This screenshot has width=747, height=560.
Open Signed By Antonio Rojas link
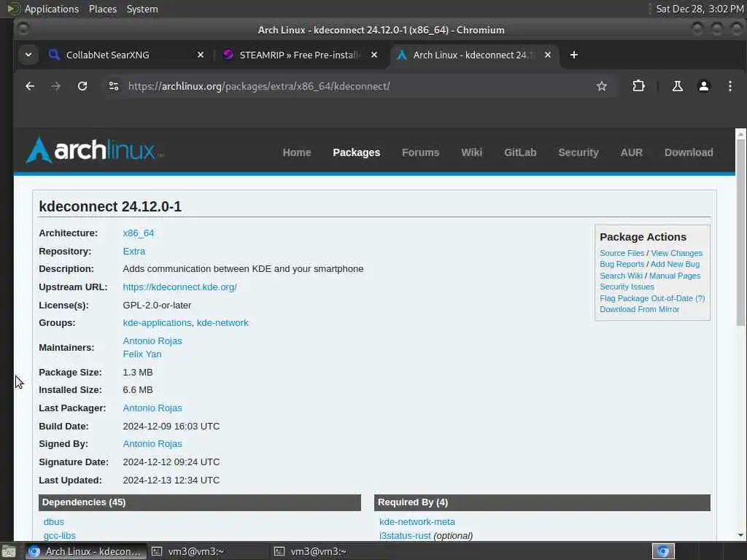[x=152, y=444]
